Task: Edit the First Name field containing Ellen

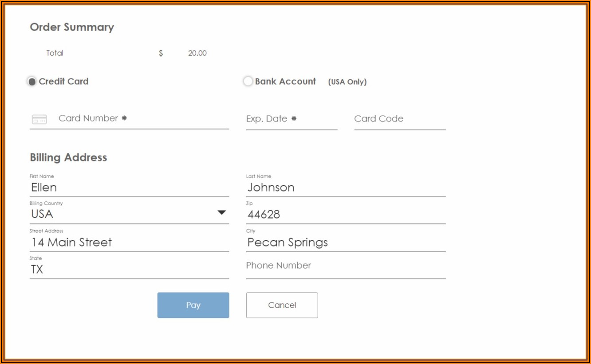Action: pyautogui.click(x=129, y=188)
